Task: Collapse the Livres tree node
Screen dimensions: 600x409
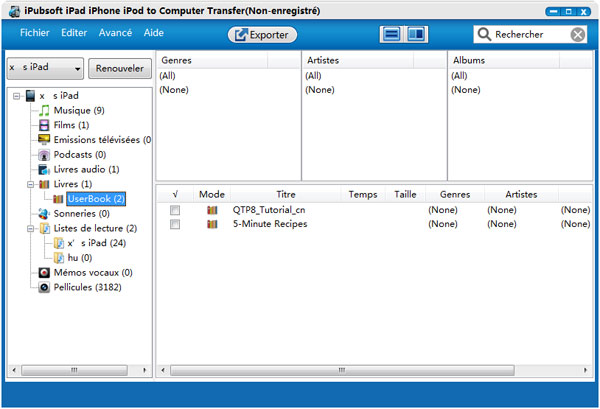Action: point(30,184)
